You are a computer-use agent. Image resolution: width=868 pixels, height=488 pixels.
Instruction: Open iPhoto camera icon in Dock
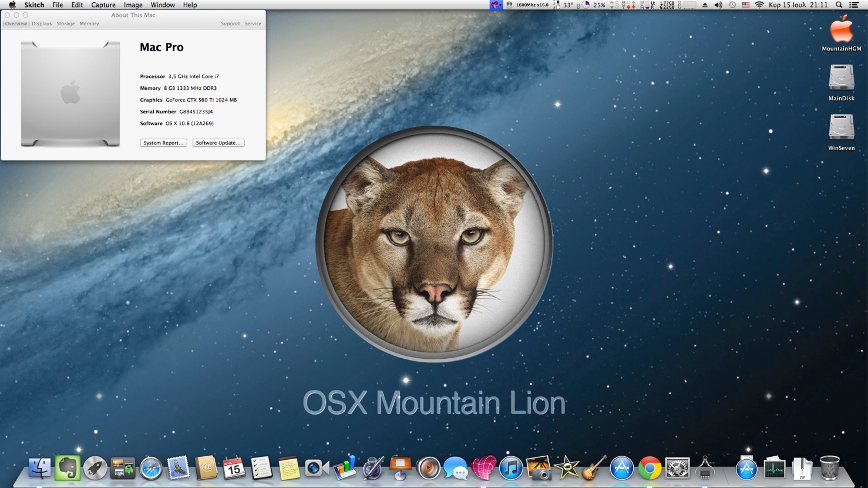(539, 469)
